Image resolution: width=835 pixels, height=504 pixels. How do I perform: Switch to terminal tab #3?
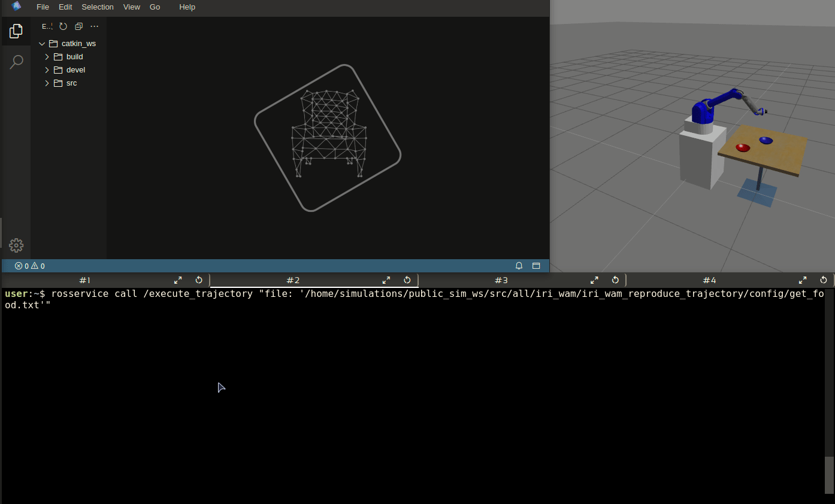coord(501,280)
